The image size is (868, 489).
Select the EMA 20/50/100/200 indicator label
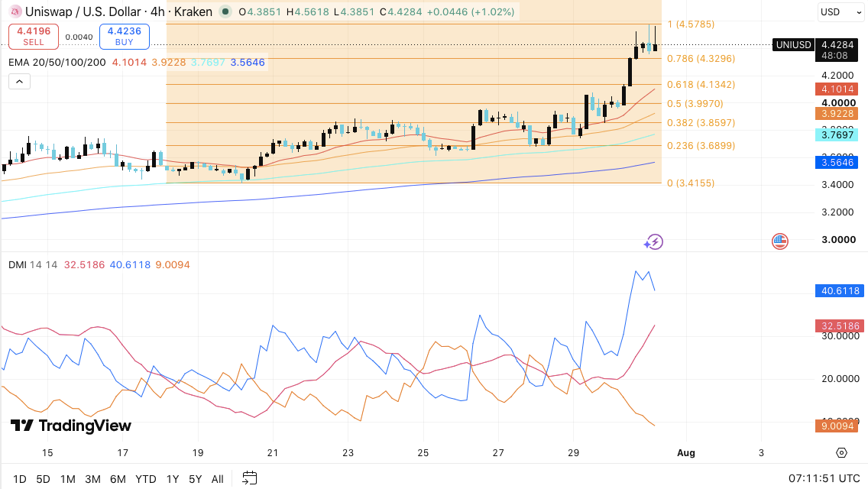point(57,63)
